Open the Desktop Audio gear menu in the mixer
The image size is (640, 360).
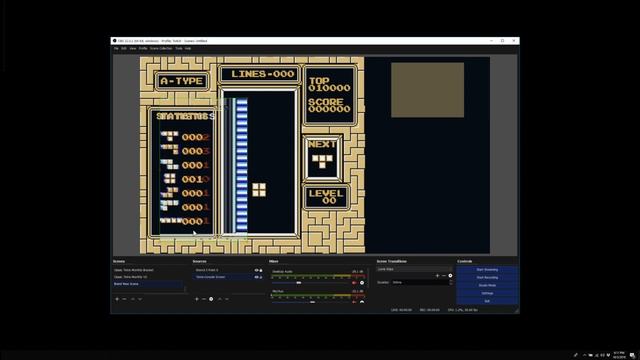coord(362,282)
